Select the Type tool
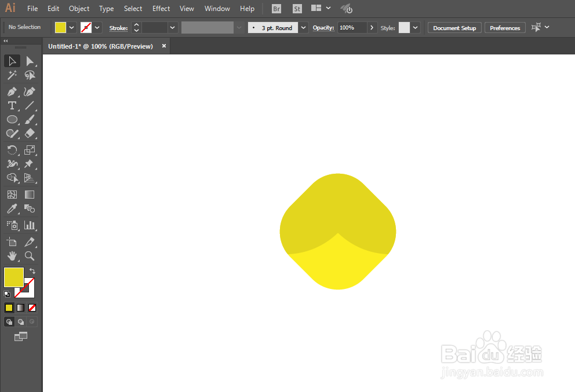 pos(12,105)
